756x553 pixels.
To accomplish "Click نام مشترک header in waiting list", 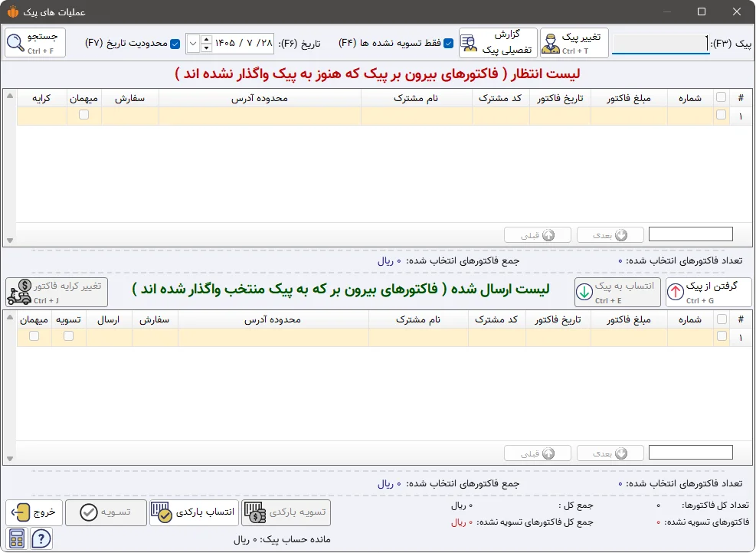I will 416,98.
